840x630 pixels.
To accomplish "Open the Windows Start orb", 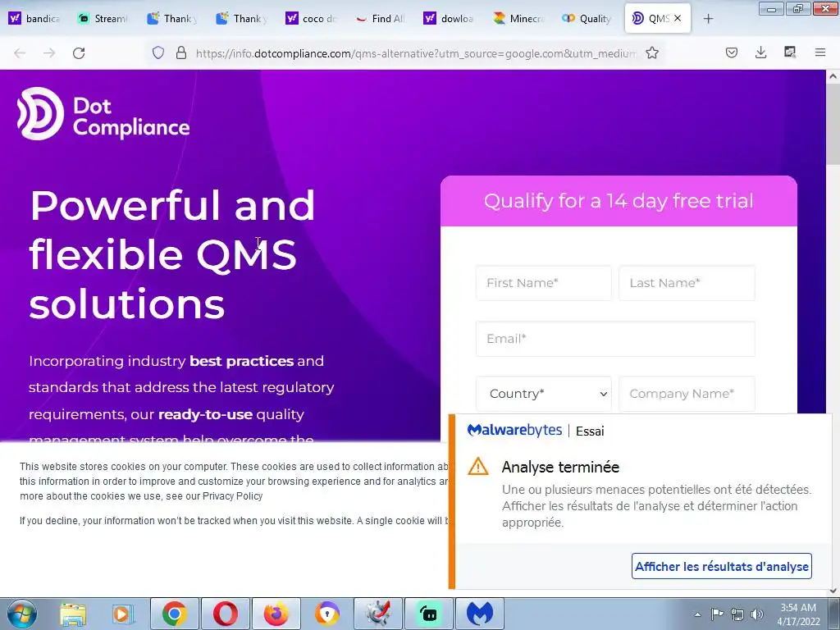I will tap(21, 614).
